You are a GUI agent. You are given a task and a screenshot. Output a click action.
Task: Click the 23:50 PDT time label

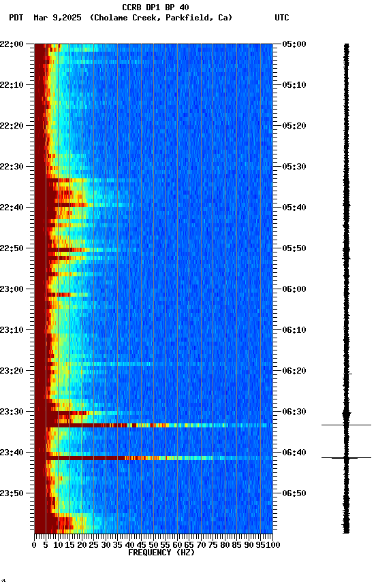[12, 494]
